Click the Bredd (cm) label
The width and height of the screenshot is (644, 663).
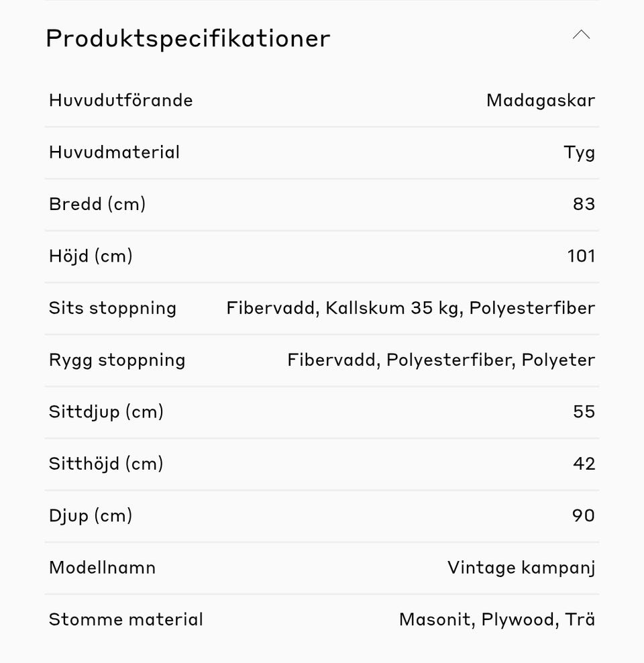pos(97,204)
